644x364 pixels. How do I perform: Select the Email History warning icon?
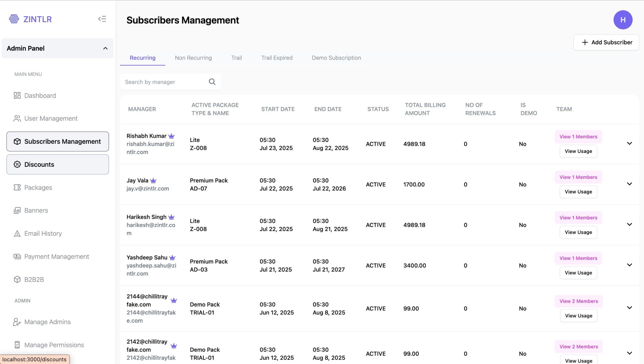[17, 234]
